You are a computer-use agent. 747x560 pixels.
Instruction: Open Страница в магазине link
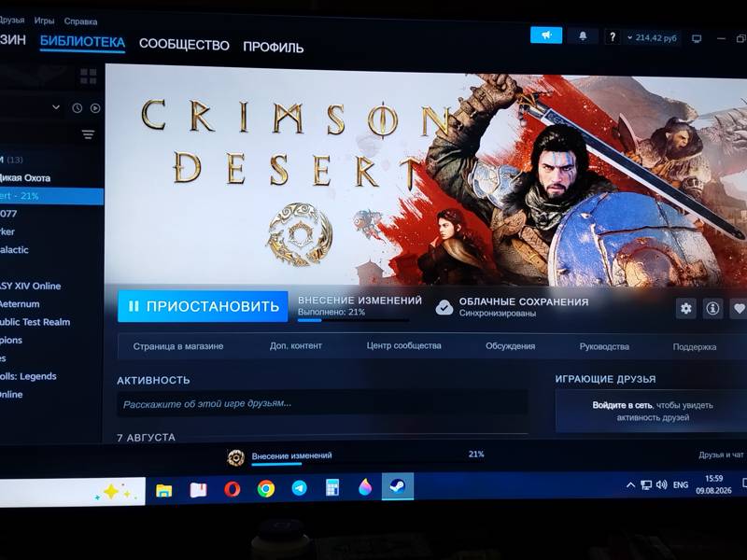click(x=178, y=346)
